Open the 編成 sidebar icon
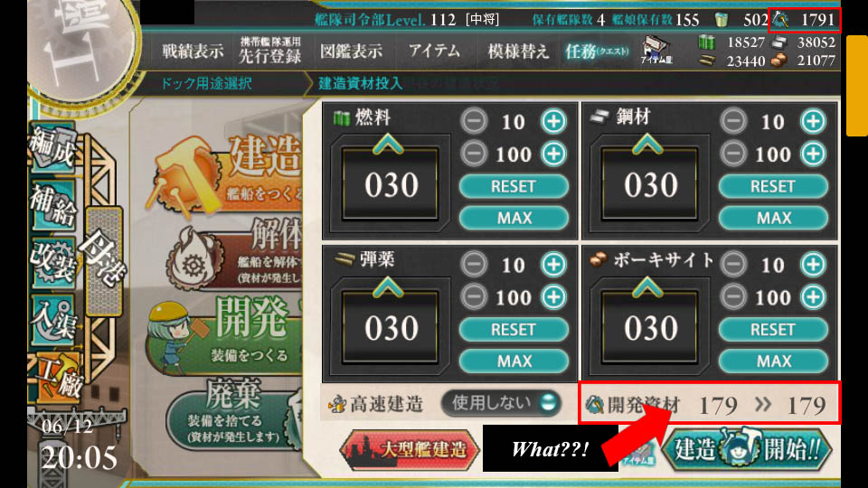 52,147
